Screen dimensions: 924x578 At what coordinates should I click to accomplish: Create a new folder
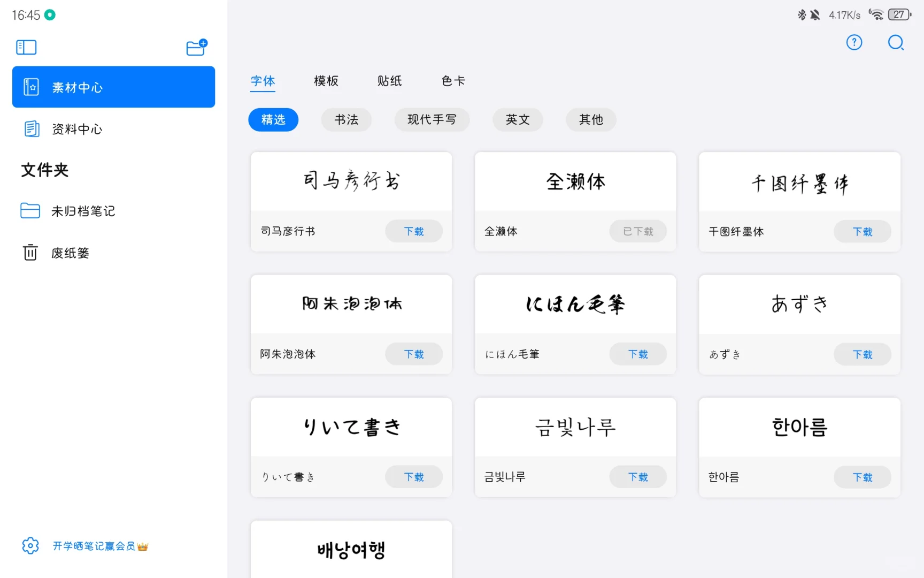[x=196, y=47]
